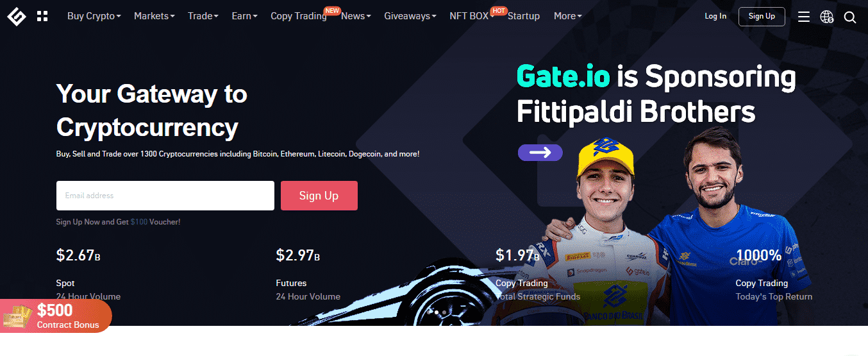The image size is (868, 356).
Task: Expand the Markets dropdown menu
Action: point(154,16)
